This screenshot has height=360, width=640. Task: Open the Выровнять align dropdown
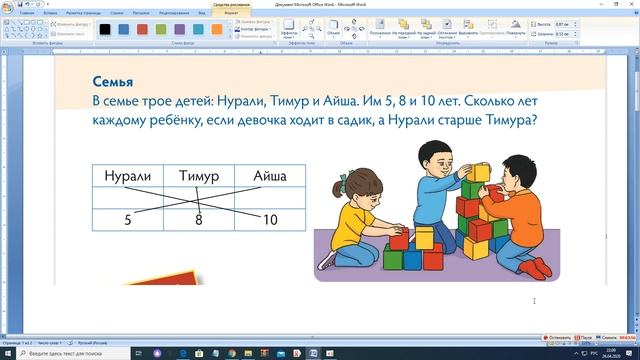tap(468, 29)
